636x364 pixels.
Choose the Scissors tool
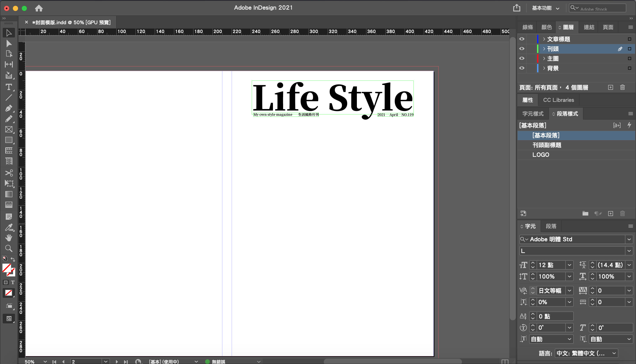pyautogui.click(x=9, y=173)
